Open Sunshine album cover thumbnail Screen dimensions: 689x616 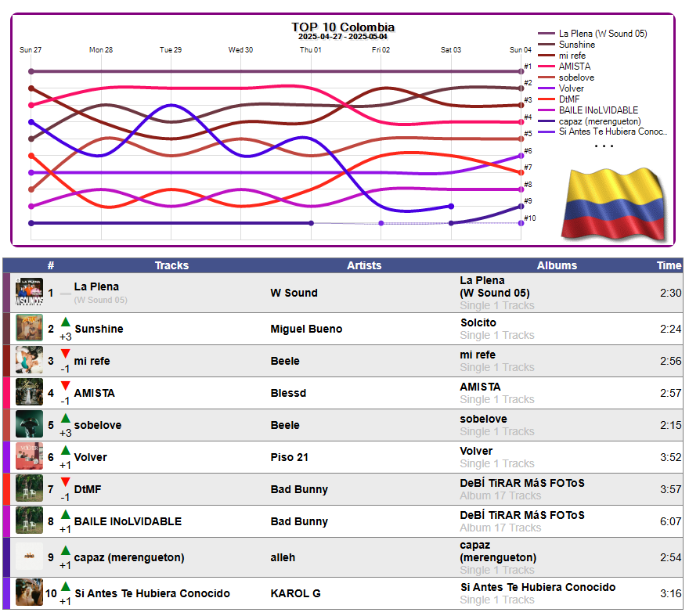click(x=29, y=328)
